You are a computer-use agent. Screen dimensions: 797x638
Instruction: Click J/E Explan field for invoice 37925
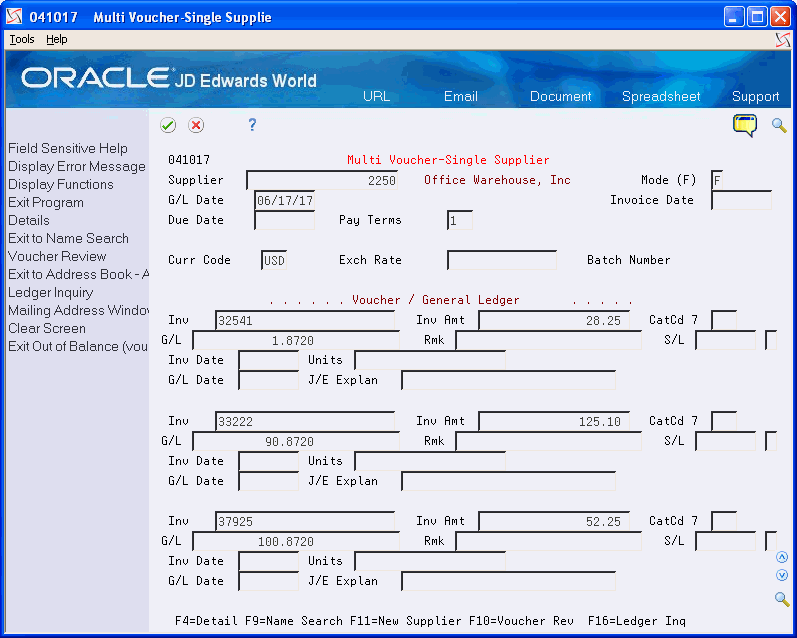(x=508, y=582)
